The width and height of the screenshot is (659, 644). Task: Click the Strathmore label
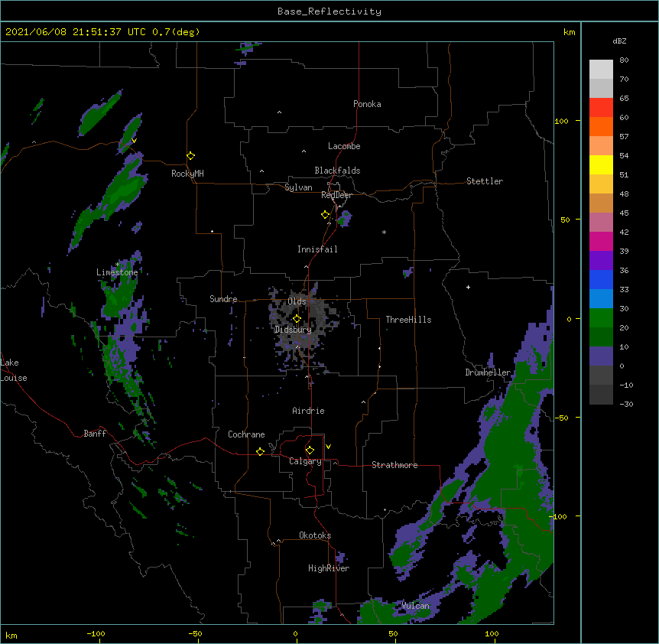click(394, 465)
